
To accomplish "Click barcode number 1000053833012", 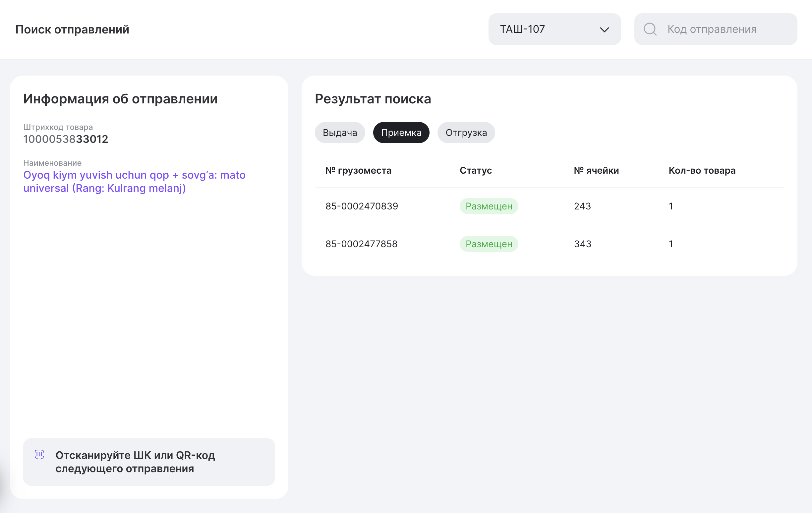I will click(65, 139).
